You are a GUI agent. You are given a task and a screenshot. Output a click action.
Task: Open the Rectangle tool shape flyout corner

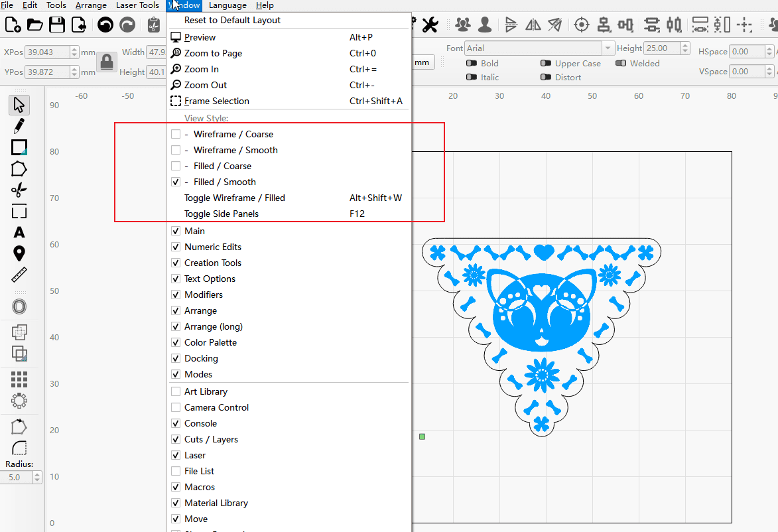(x=25, y=153)
